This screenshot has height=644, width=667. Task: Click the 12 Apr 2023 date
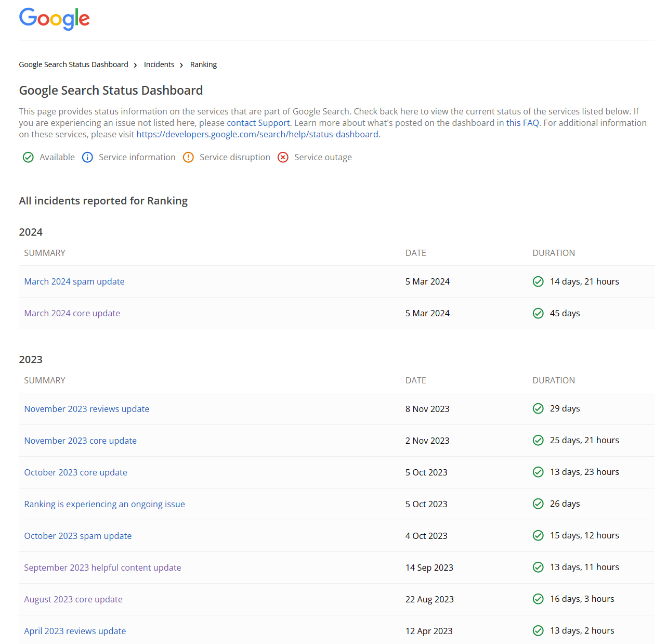click(429, 631)
